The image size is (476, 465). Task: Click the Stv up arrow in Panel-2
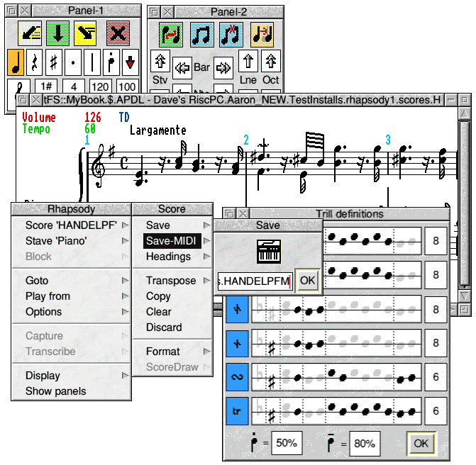pos(160,62)
